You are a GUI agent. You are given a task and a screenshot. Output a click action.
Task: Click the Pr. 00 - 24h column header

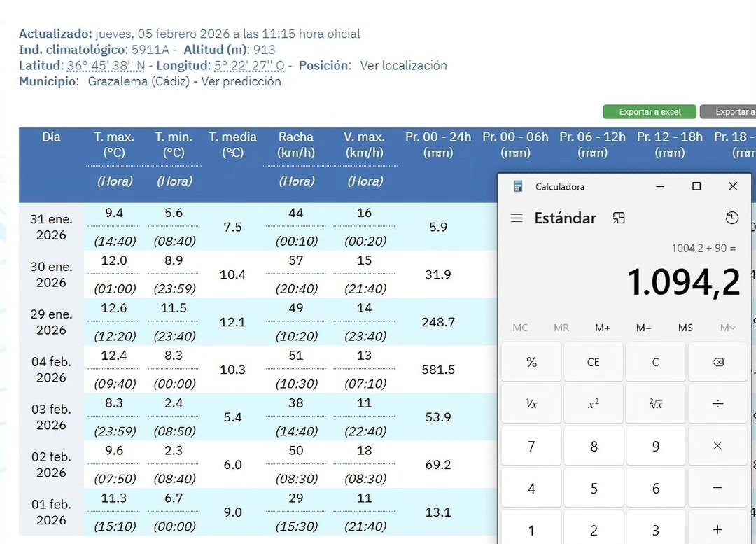click(438, 145)
